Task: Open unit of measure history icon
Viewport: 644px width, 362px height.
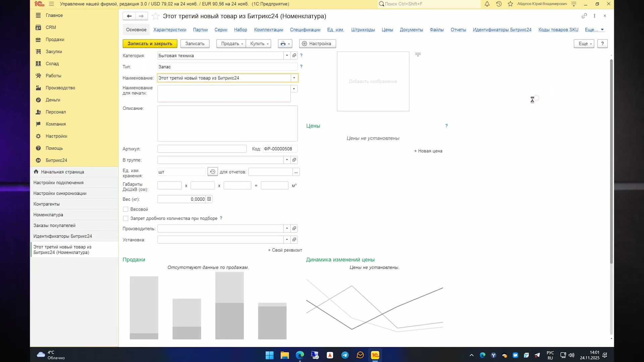Action: point(213,172)
